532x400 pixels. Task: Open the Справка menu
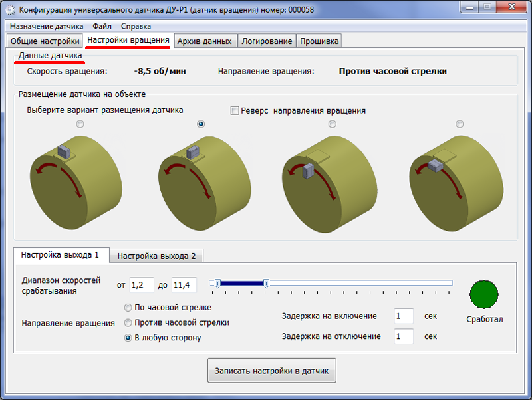tap(136, 26)
